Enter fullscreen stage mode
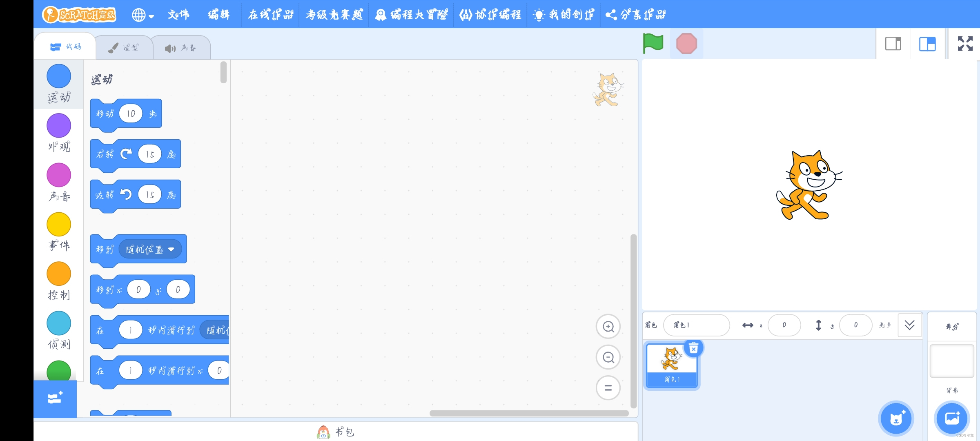This screenshot has width=980, height=441. click(x=965, y=44)
